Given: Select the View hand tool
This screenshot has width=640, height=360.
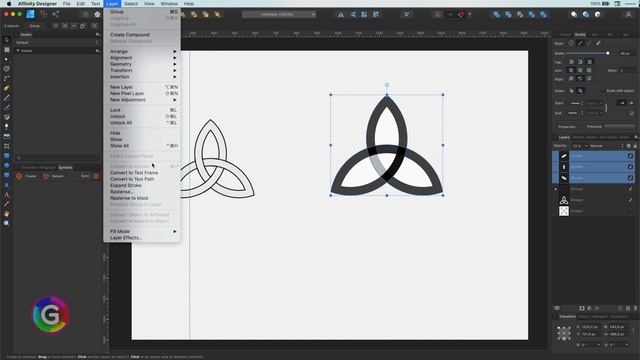Looking at the screenshot, I should (7, 213).
